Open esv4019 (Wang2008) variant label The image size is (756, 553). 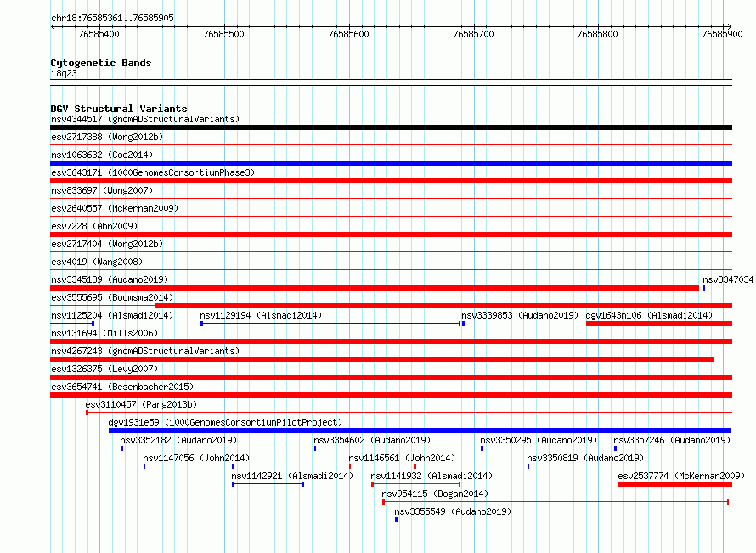pos(97,262)
